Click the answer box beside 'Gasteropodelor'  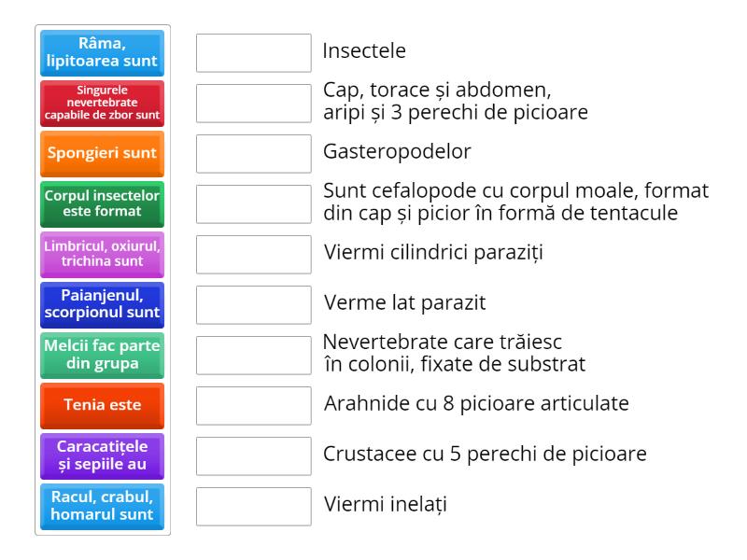click(252, 153)
